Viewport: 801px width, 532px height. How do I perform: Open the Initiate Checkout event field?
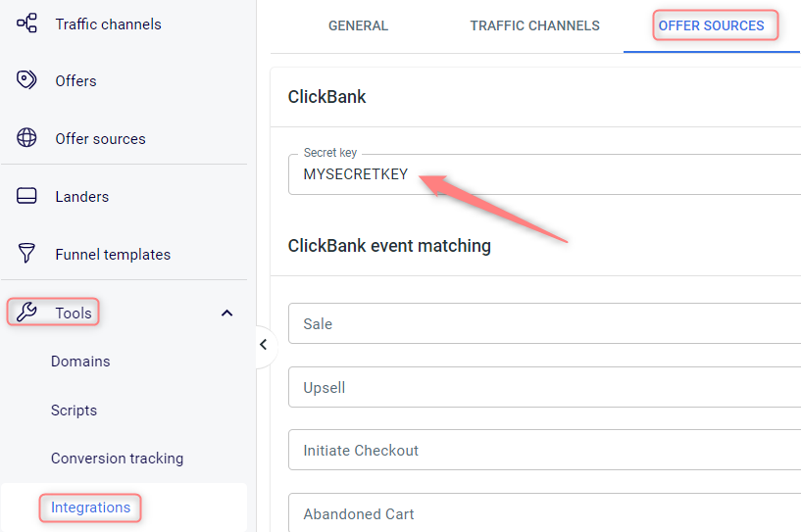click(x=544, y=450)
